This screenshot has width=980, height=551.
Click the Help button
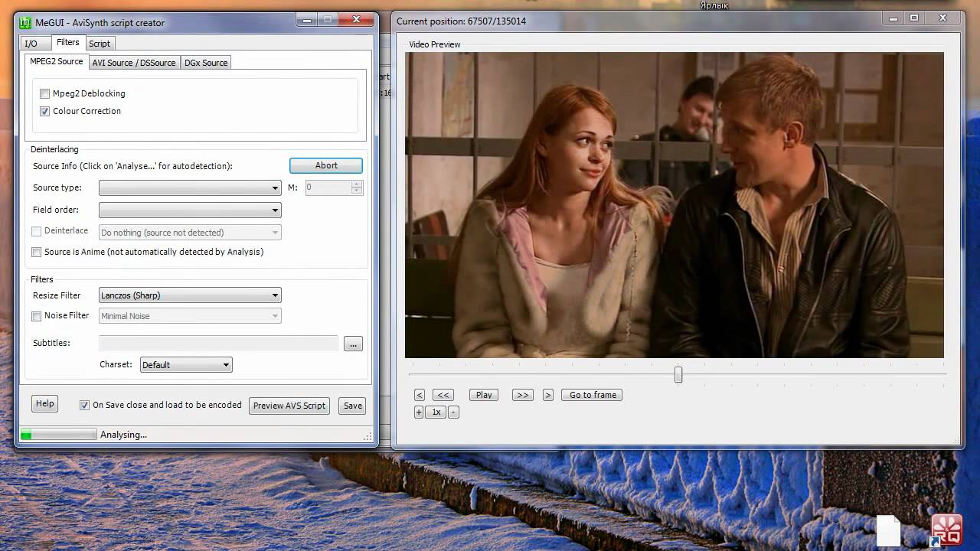tap(45, 404)
